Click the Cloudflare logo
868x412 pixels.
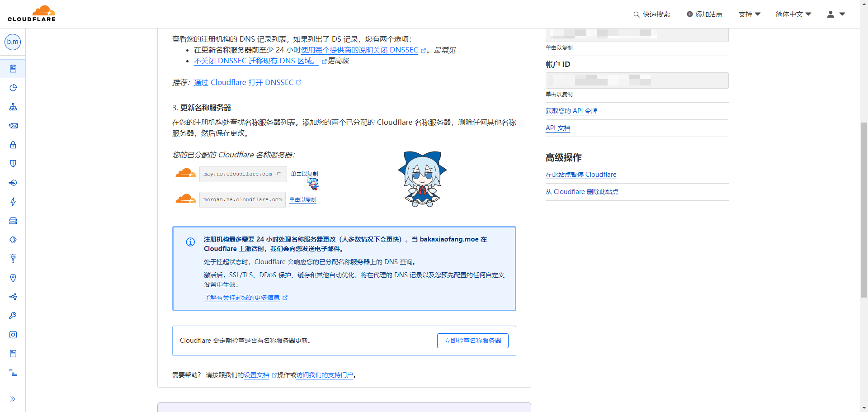click(x=32, y=13)
